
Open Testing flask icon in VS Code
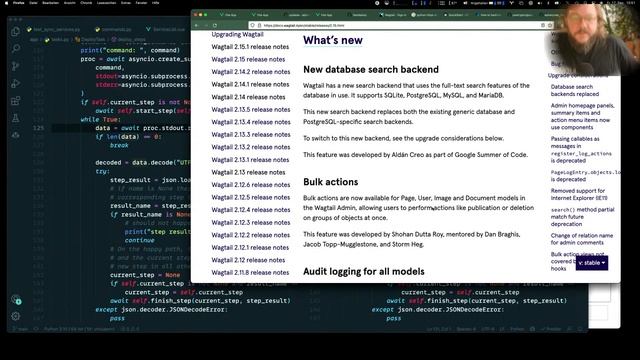point(16,118)
